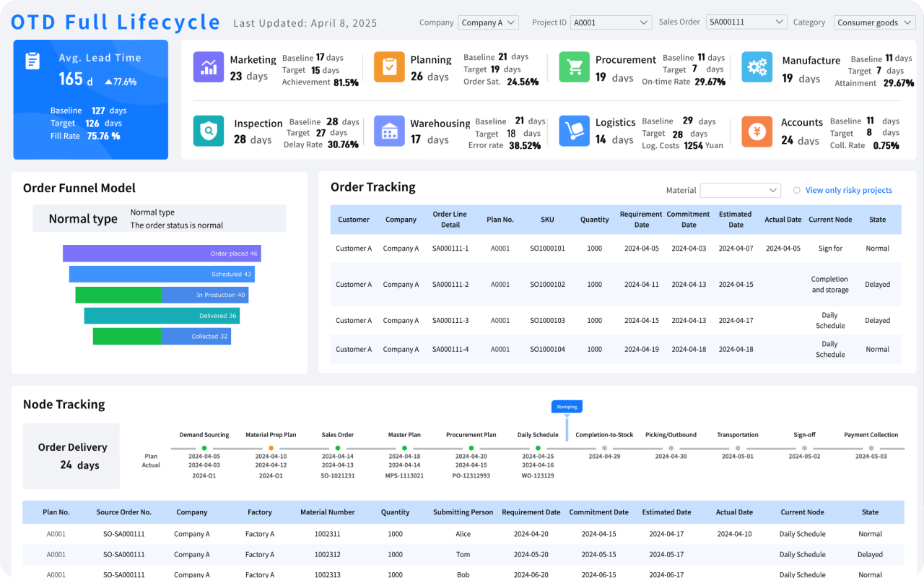This screenshot has width=924, height=578.
Task: Click the Procurement shopping cart icon
Action: click(x=575, y=67)
